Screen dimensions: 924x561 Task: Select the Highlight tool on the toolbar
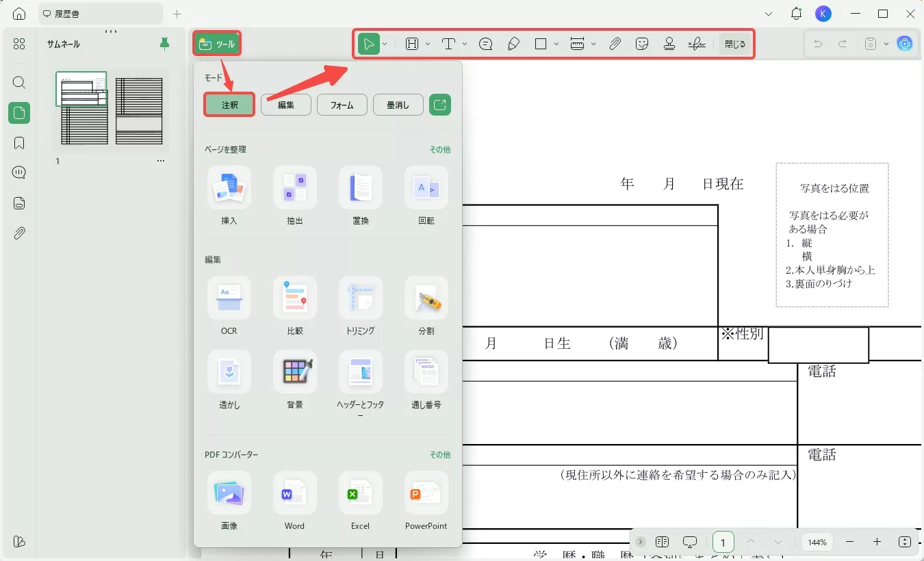[x=413, y=43]
